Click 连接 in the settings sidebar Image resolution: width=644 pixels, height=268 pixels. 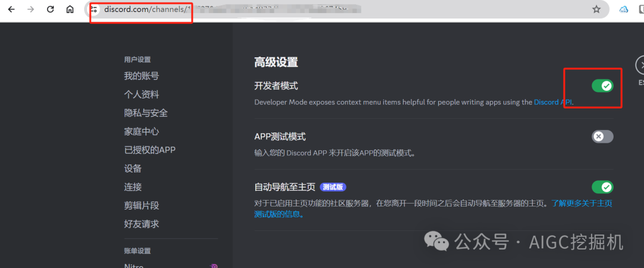(133, 187)
